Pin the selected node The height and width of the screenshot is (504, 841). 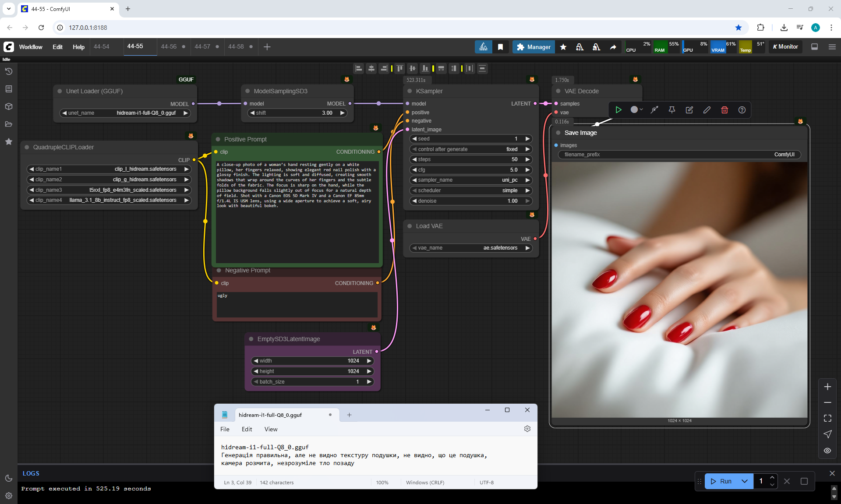click(x=671, y=110)
